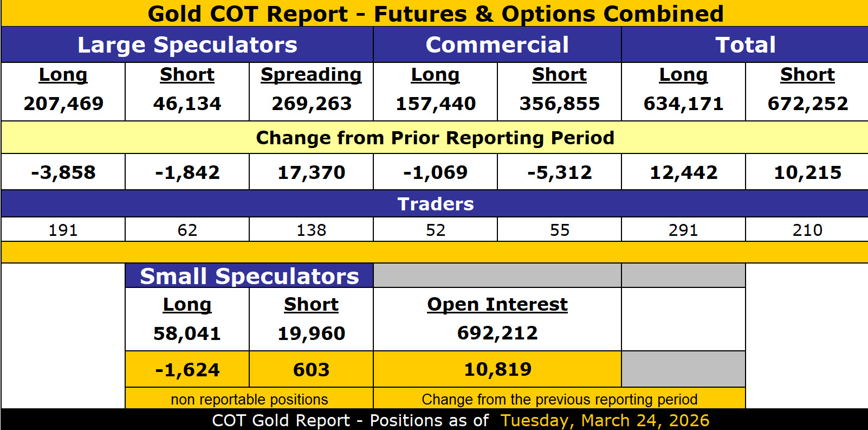868x430 pixels.
Task: Click the Open Interest underlined label
Action: coord(497,305)
